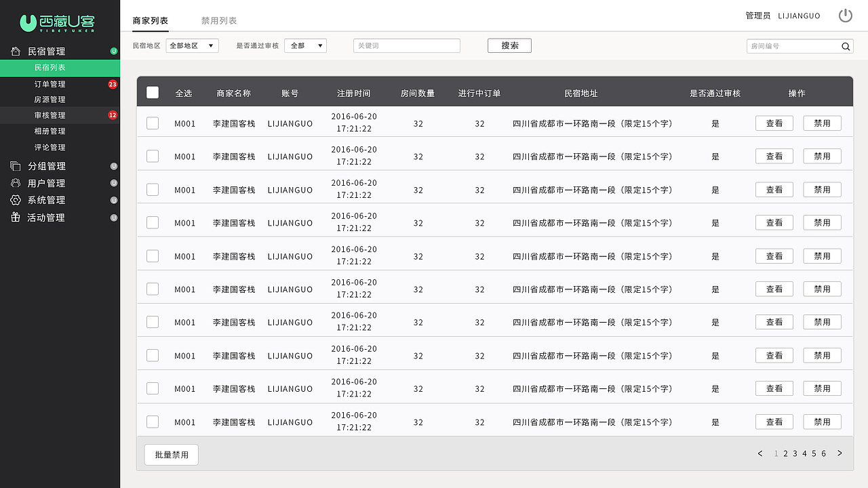Open 系统管理 via the gear icon
Image resolution: width=868 pixels, height=488 pixels.
tap(15, 199)
